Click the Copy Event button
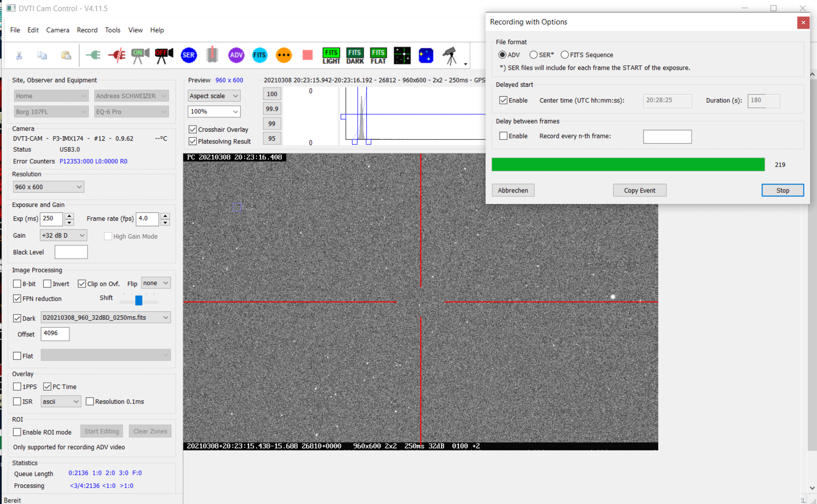Image resolution: width=817 pixels, height=504 pixels. pyautogui.click(x=639, y=190)
